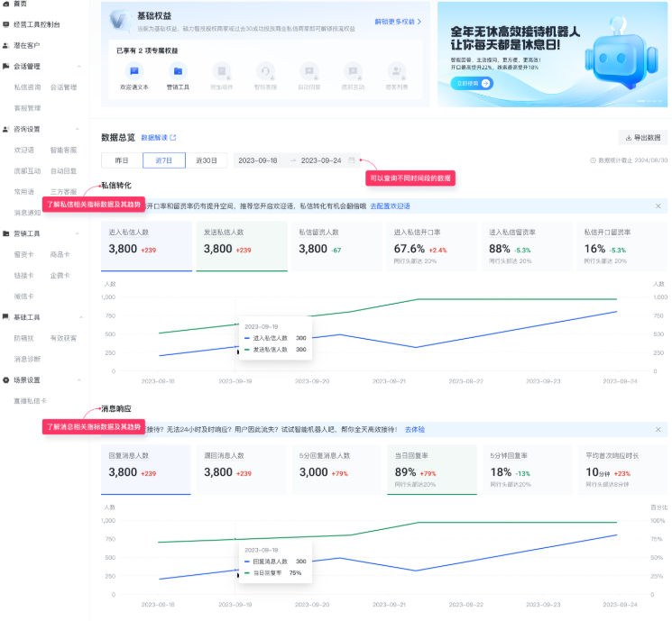
Task: Collapse the 会话管理 section chevron
Action: (78, 67)
